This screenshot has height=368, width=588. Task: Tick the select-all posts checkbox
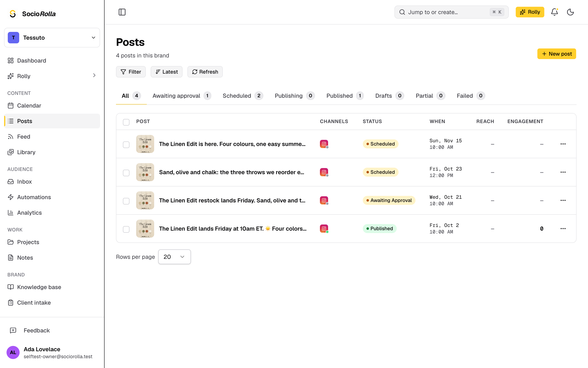coord(126,122)
